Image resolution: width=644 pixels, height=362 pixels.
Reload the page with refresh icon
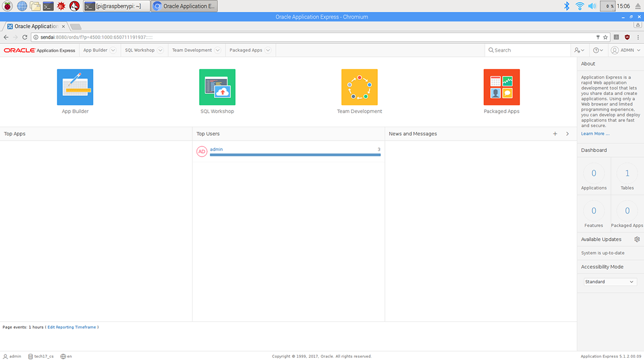point(25,37)
